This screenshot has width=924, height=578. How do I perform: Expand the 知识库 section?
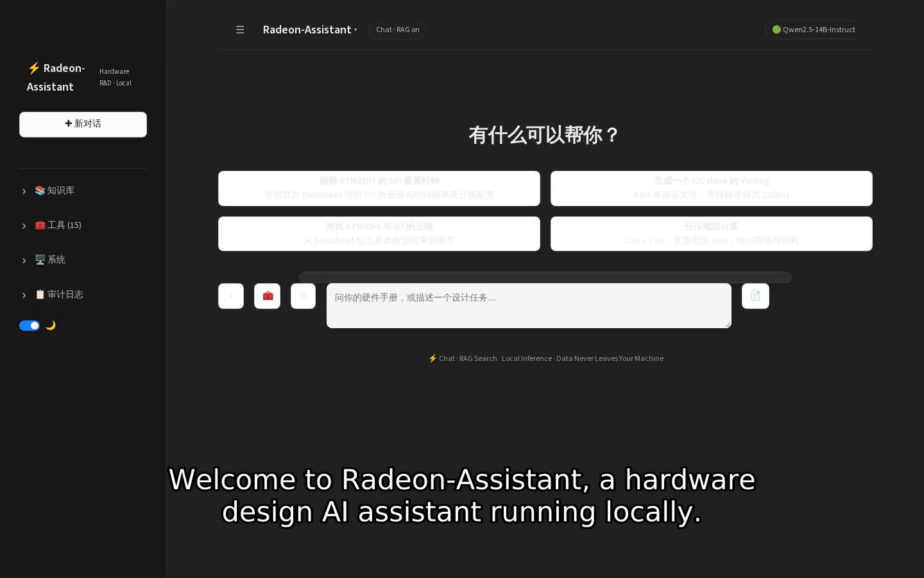[83, 191]
